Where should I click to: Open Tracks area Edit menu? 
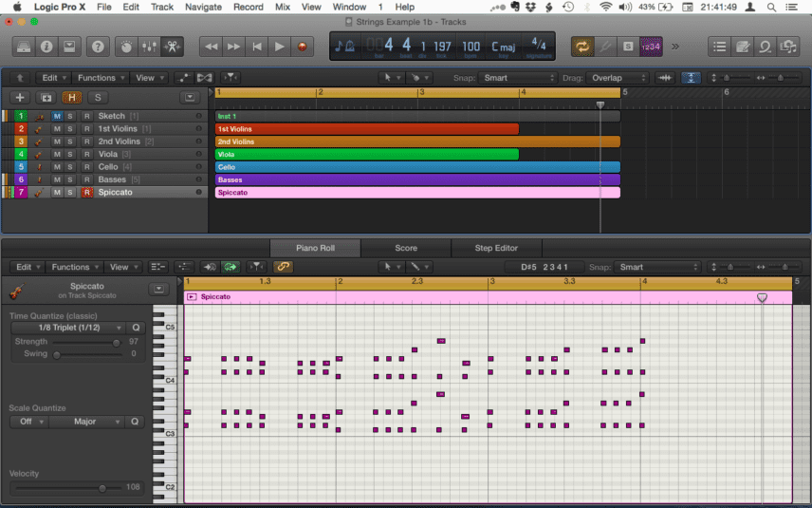point(53,78)
